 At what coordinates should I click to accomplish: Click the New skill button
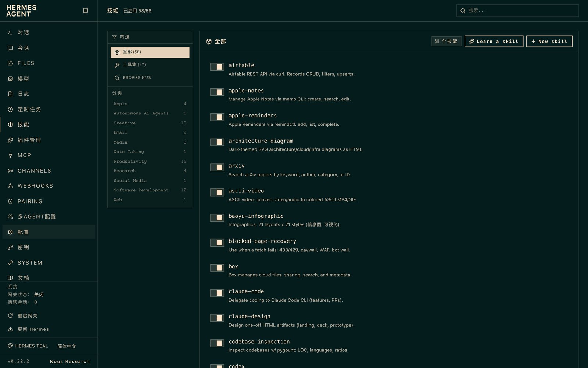(549, 41)
